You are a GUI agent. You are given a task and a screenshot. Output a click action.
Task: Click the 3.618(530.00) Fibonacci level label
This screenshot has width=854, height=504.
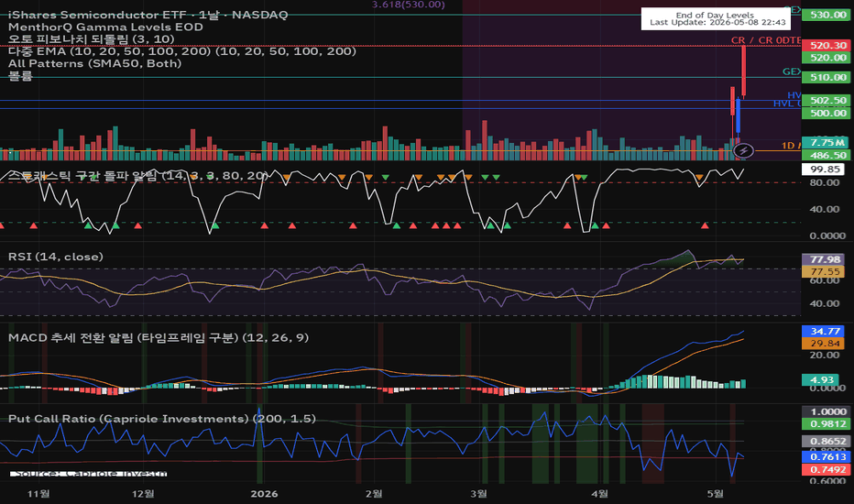click(x=409, y=5)
